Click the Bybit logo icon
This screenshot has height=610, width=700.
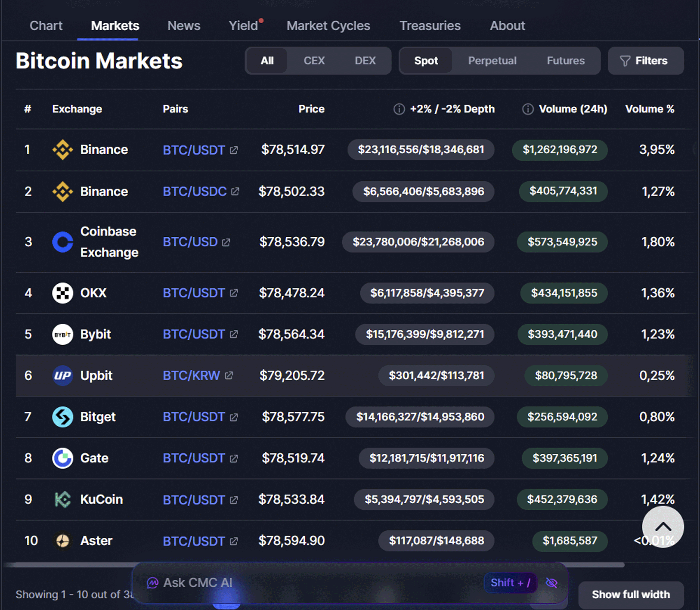coord(62,334)
